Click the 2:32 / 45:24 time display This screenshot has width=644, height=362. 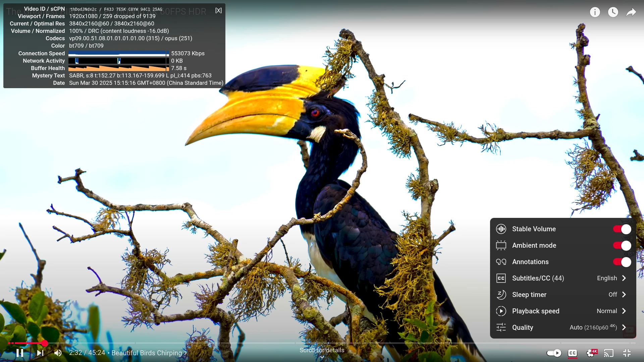pos(87,353)
